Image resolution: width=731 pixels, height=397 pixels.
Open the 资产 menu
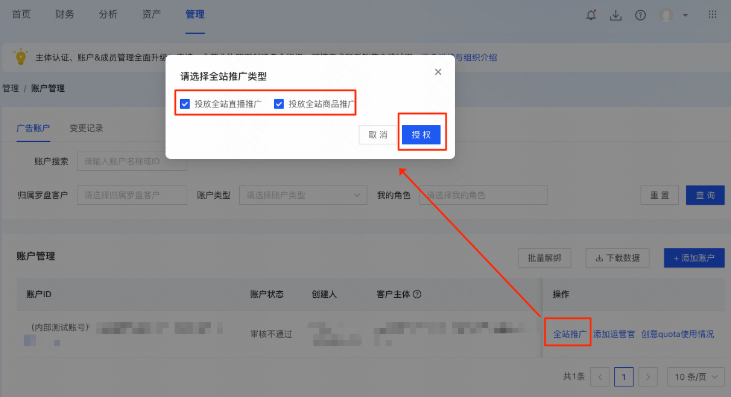pyautogui.click(x=151, y=14)
